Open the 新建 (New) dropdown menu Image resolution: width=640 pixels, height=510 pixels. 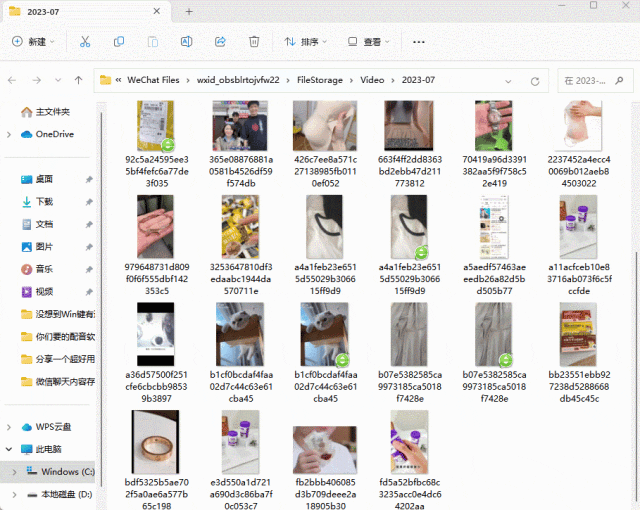tap(33, 42)
